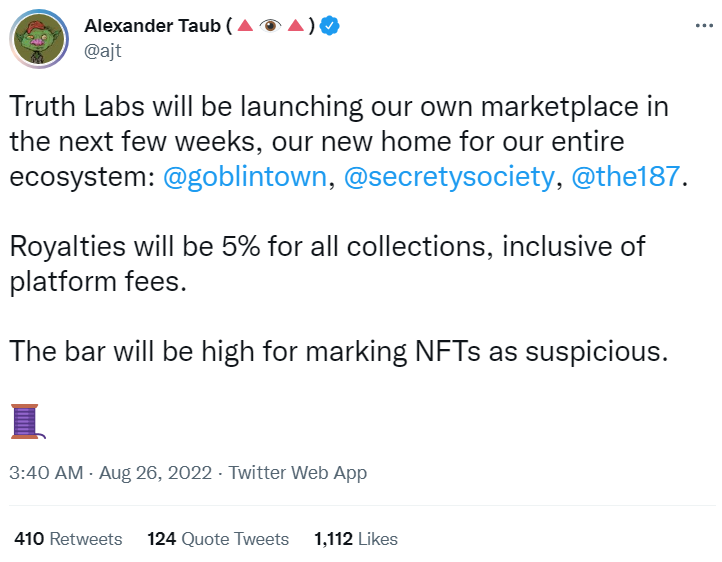The width and height of the screenshot is (722, 562).
Task: Follow the @the187 mention link
Action: pos(625,177)
